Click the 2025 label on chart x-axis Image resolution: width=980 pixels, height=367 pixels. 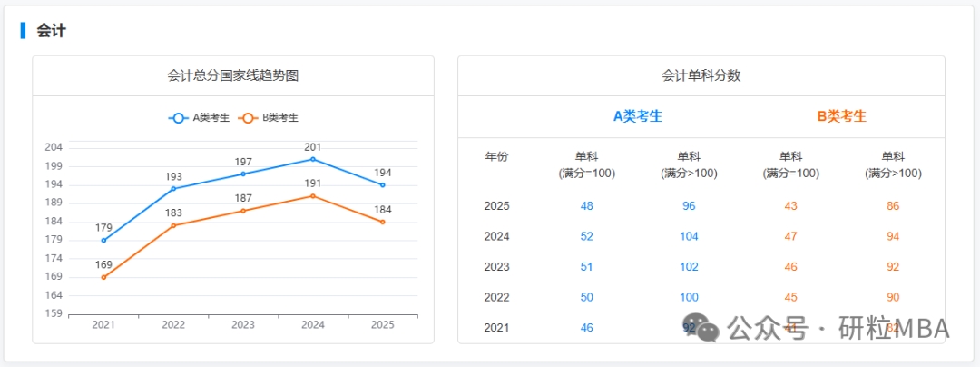click(x=383, y=325)
